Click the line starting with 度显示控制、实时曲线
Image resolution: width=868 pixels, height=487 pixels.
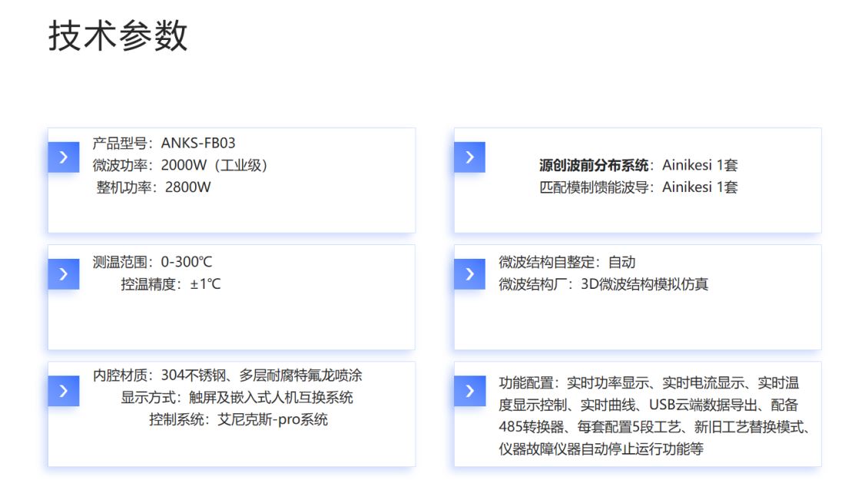pyautogui.click(x=648, y=405)
